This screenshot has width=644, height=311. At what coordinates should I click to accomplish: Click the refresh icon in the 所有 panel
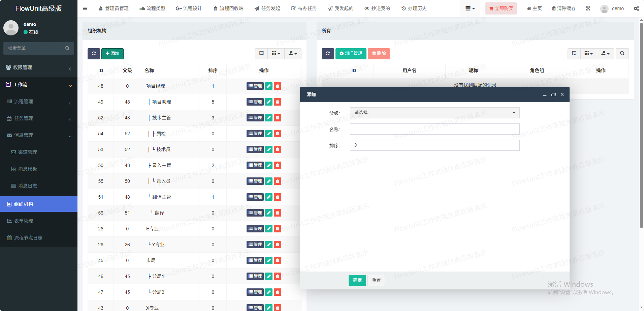[328, 54]
